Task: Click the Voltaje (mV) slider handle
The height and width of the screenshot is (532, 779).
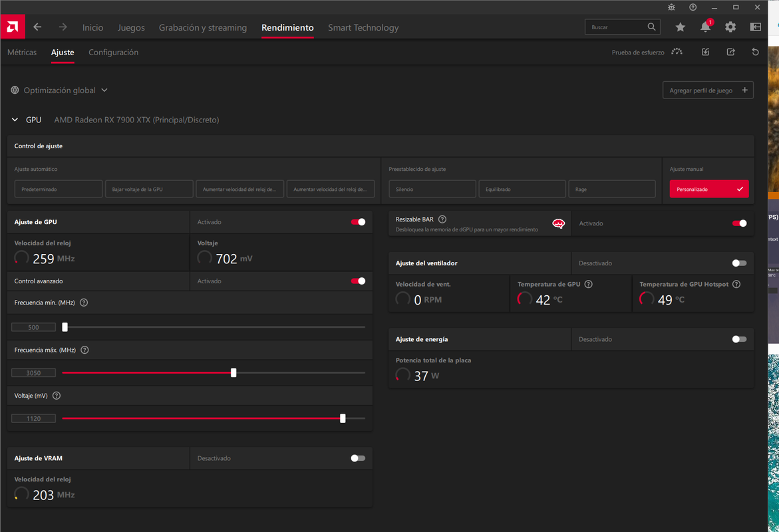Action: point(343,418)
